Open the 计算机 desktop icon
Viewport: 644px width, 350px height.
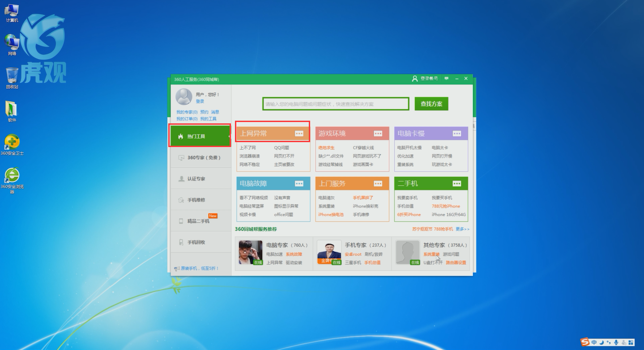[12, 13]
